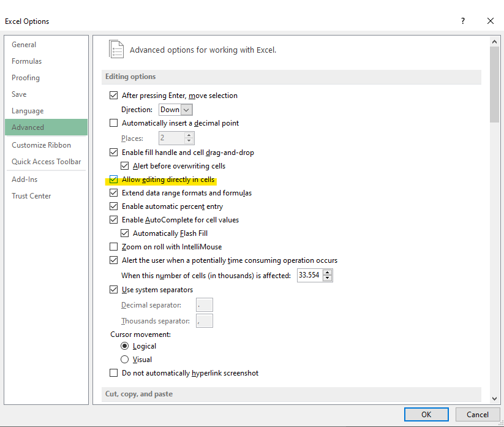Enable Automatically insert a decimal point
The image size is (504, 427).
coord(113,123)
